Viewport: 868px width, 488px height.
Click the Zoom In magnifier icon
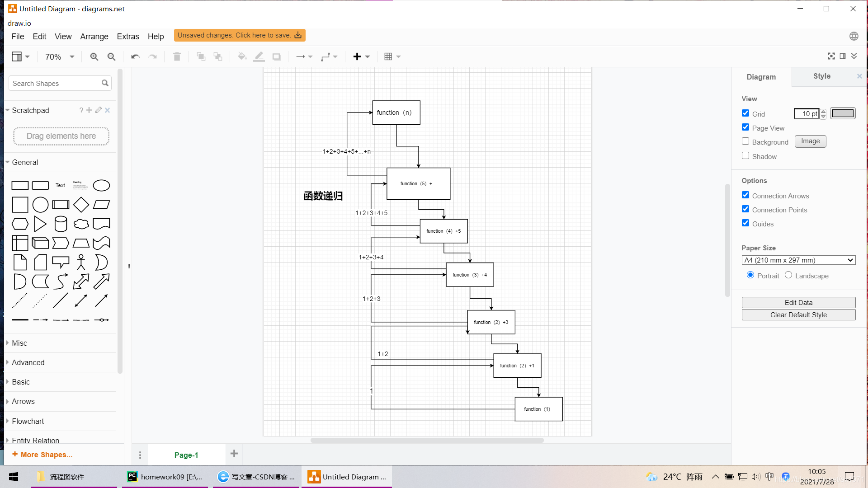click(x=94, y=56)
